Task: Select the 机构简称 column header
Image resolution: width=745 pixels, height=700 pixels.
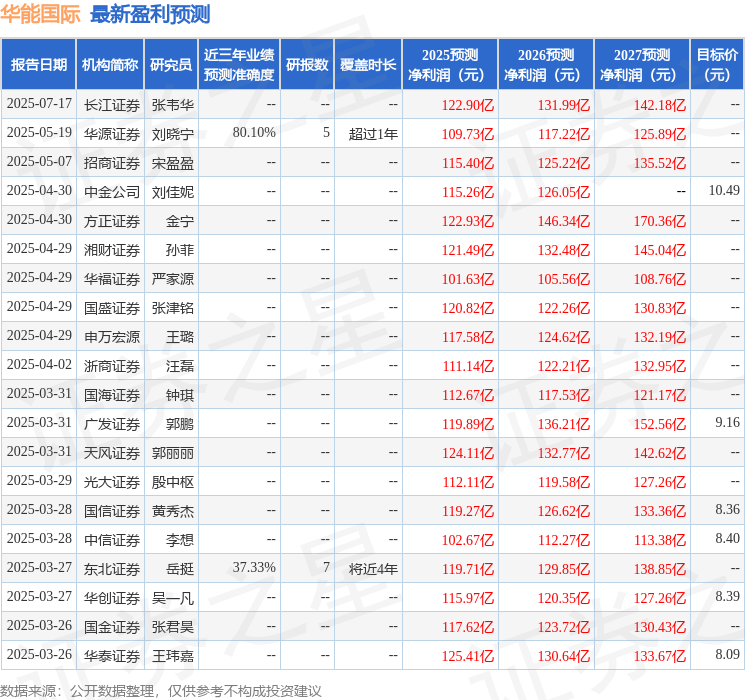Action: point(110,64)
